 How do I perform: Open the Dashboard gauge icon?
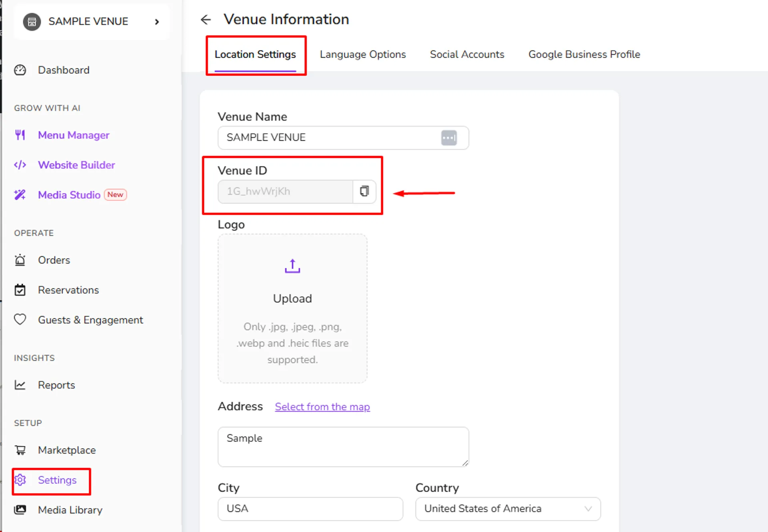pyautogui.click(x=20, y=70)
